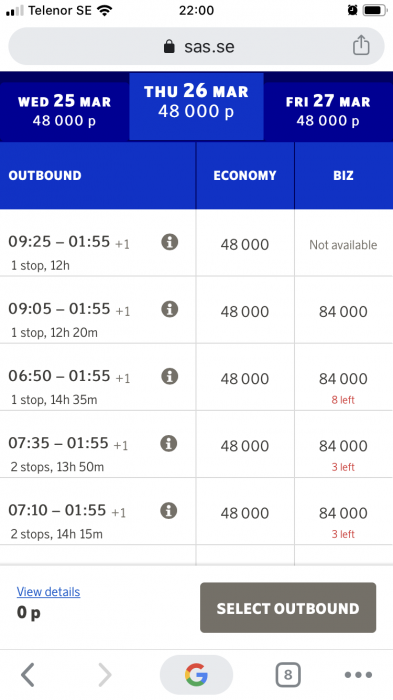Go back with browser back arrow

click(x=28, y=675)
